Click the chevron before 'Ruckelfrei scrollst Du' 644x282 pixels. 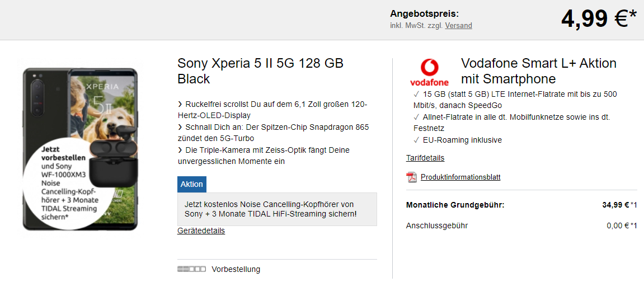180,105
